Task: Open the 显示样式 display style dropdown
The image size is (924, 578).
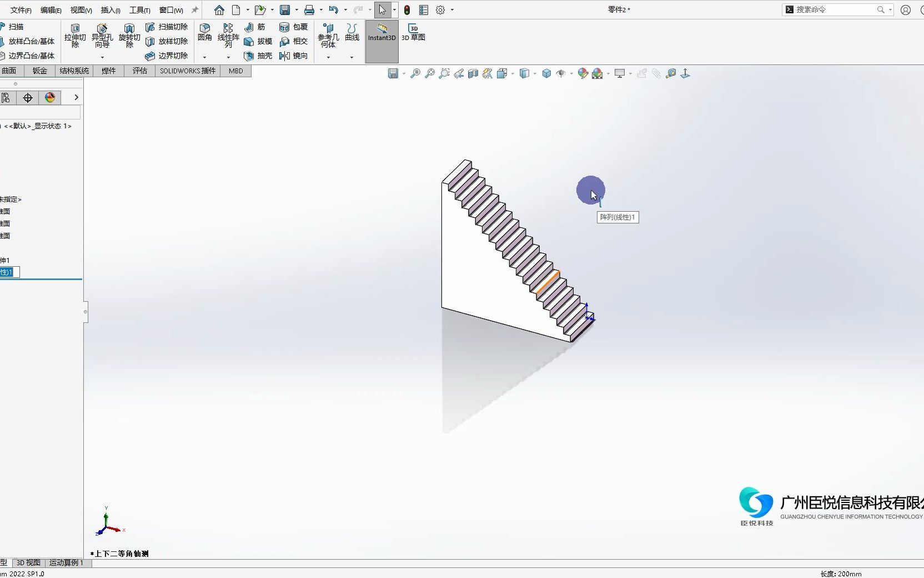Action: pos(535,73)
